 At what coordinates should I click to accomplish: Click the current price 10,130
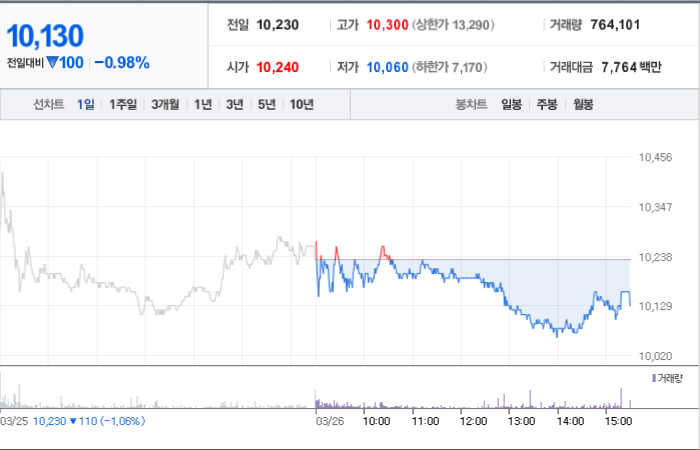45,36
